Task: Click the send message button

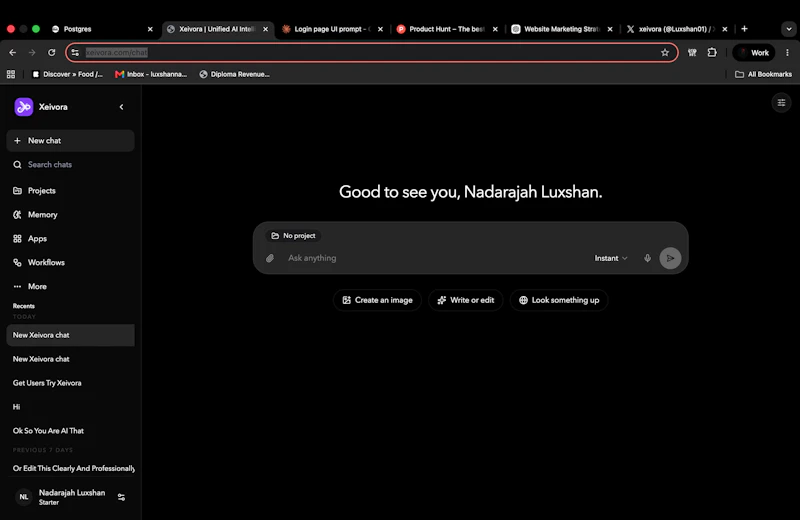Action: [x=670, y=258]
